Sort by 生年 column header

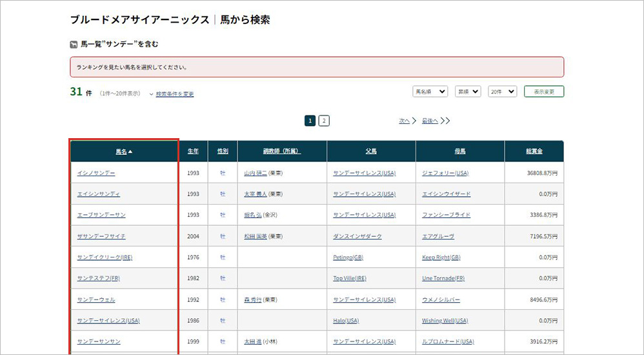193,151
